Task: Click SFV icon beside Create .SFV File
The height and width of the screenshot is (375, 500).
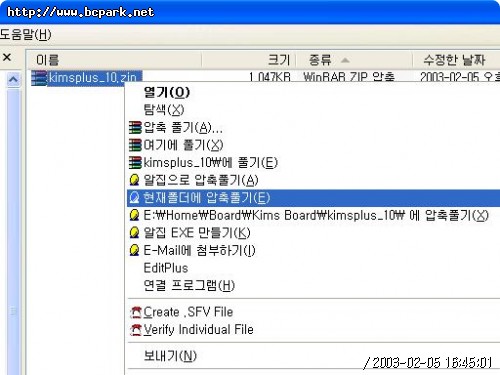Action: (x=136, y=312)
